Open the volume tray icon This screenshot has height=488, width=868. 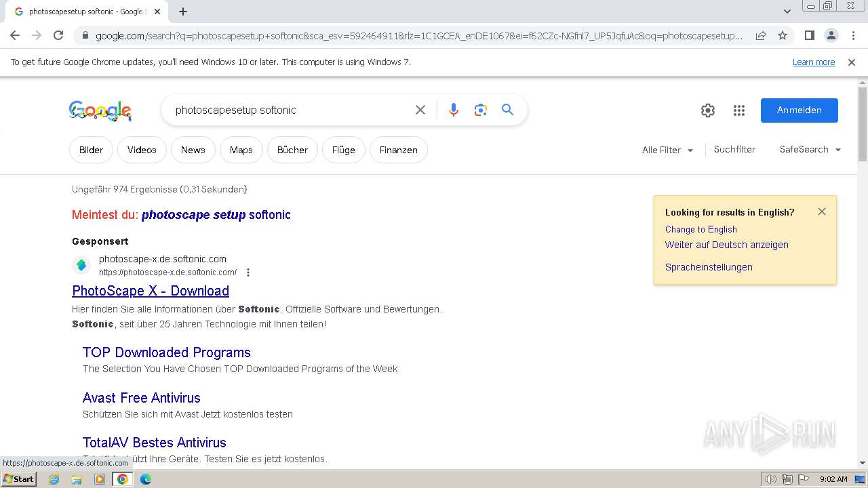(x=771, y=479)
